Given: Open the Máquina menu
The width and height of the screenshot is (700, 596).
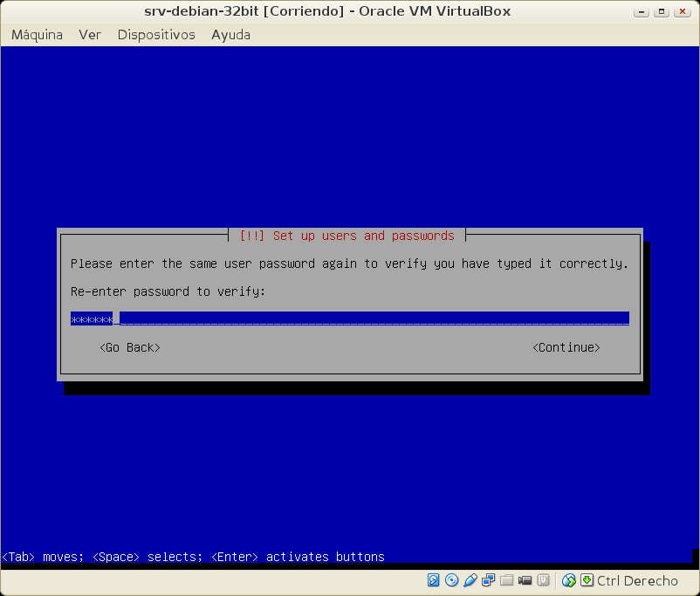Looking at the screenshot, I should [x=37, y=35].
